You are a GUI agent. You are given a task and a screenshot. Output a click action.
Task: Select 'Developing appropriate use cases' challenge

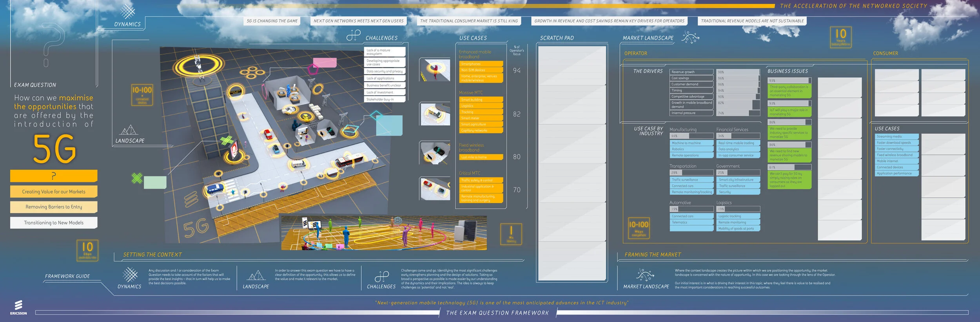(x=385, y=62)
